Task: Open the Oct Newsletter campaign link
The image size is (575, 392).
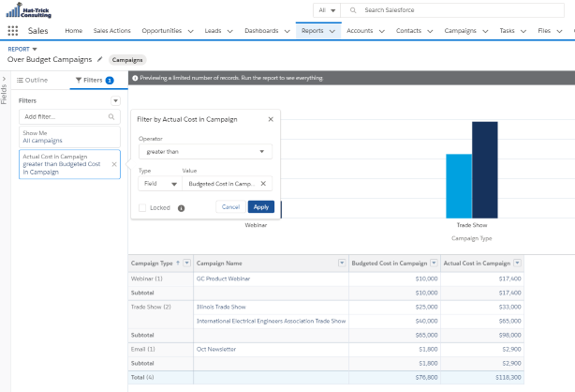Action: (216, 349)
